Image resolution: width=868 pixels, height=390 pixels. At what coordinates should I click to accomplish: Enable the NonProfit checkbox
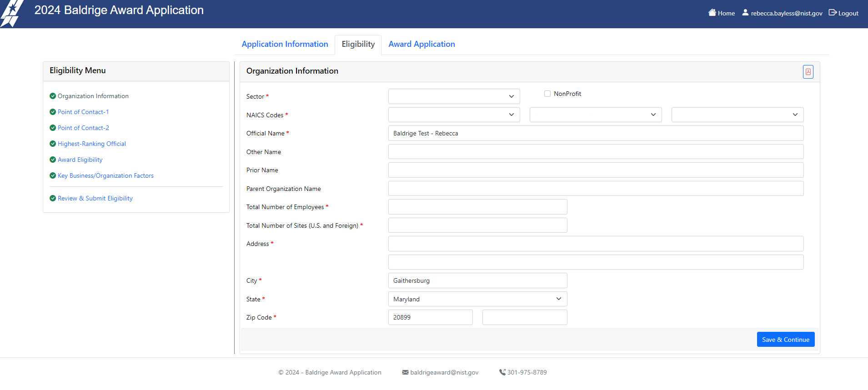point(547,94)
